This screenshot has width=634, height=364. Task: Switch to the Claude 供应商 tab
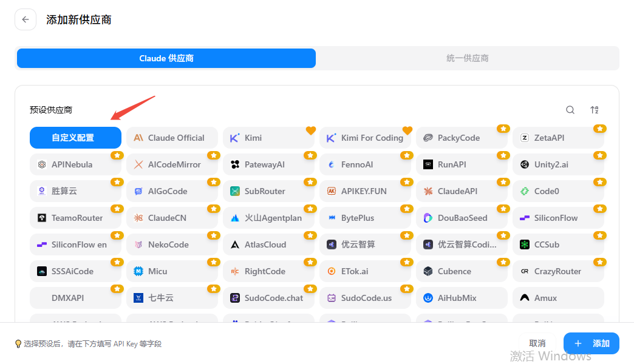[166, 58]
